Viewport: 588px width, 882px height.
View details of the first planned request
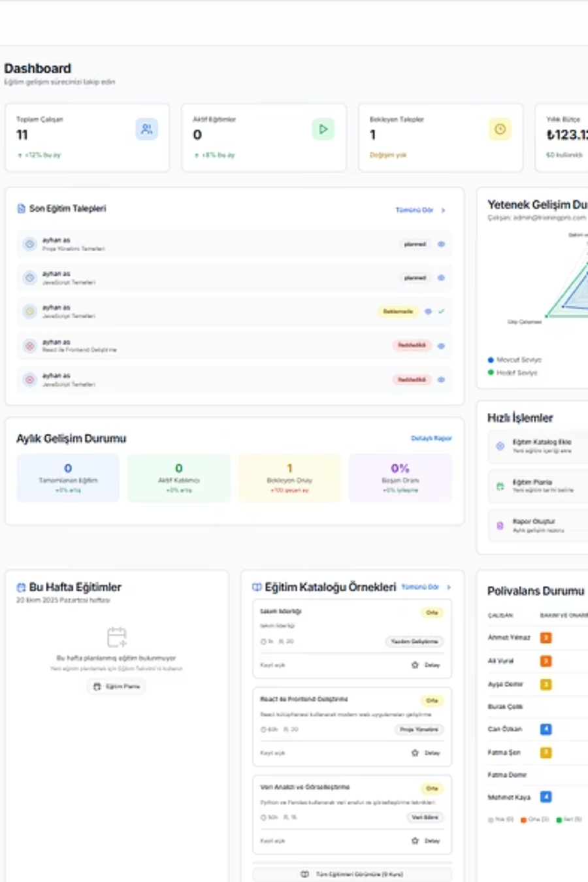pyautogui.click(x=441, y=244)
